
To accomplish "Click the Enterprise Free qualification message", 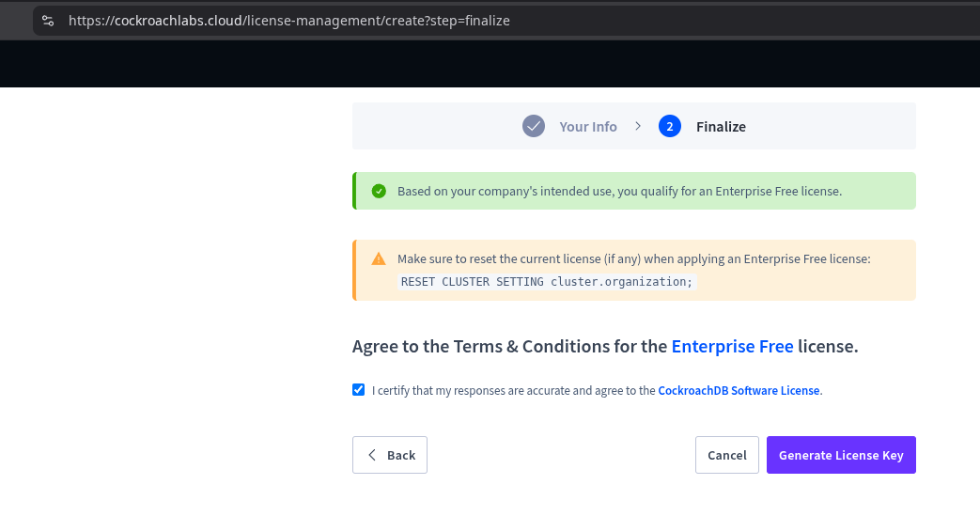I will (619, 192).
